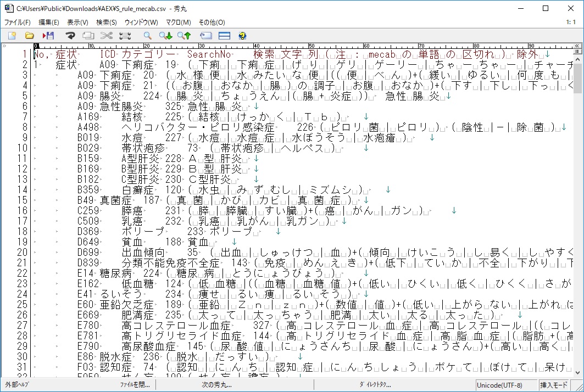The height and width of the screenshot is (392, 584).
Task: Open the 編集(E) menu
Action: pos(49,23)
